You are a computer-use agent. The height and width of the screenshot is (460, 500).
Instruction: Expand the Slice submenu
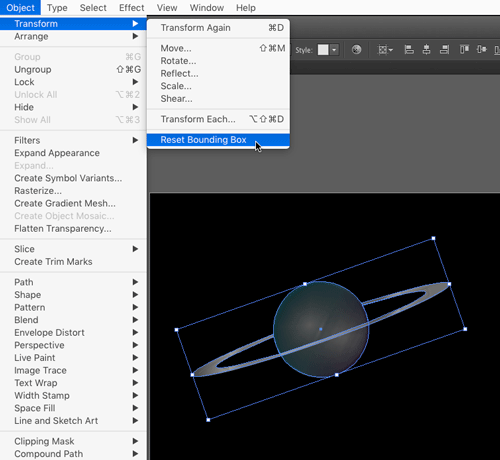tap(73, 249)
